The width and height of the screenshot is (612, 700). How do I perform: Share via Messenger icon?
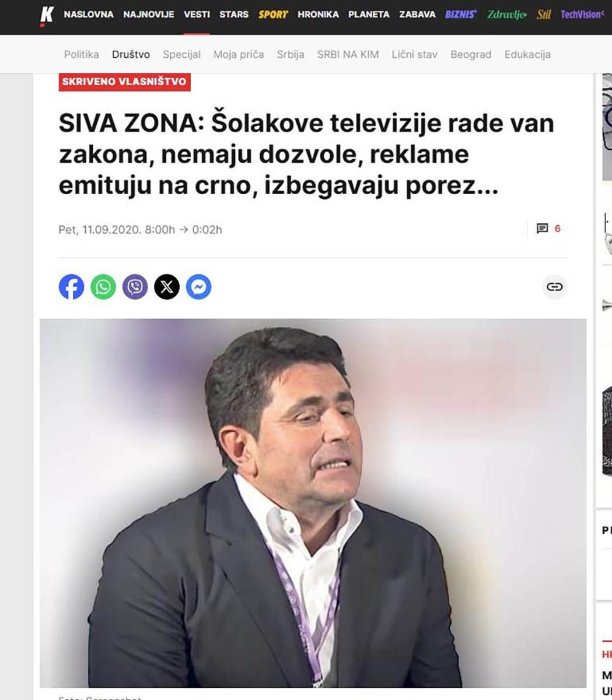pyautogui.click(x=198, y=287)
